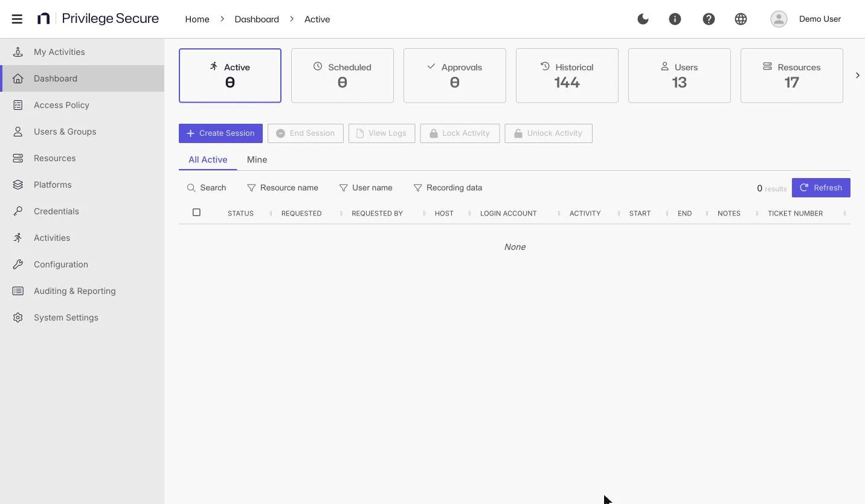The width and height of the screenshot is (865, 504).
Task: Open My Activities in sidebar
Action: 82,52
